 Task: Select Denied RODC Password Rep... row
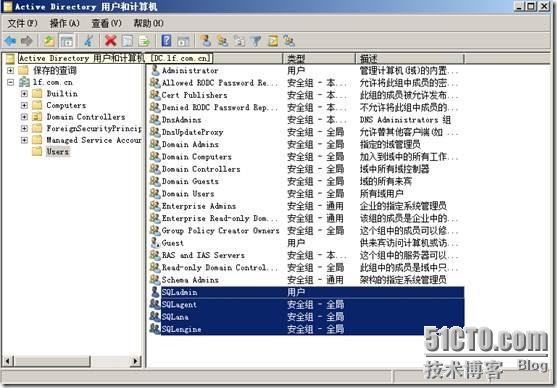(307, 107)
